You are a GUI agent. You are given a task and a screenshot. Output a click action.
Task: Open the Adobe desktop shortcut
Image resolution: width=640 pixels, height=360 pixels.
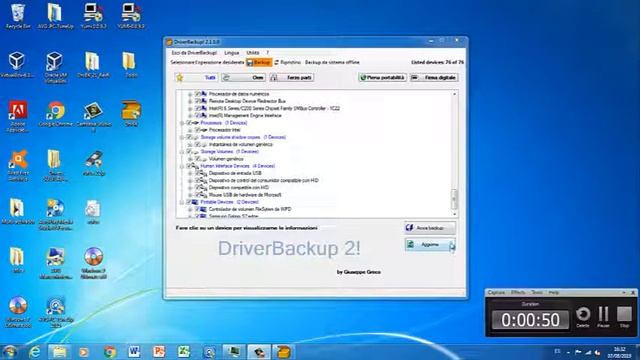tap(18, 116)
